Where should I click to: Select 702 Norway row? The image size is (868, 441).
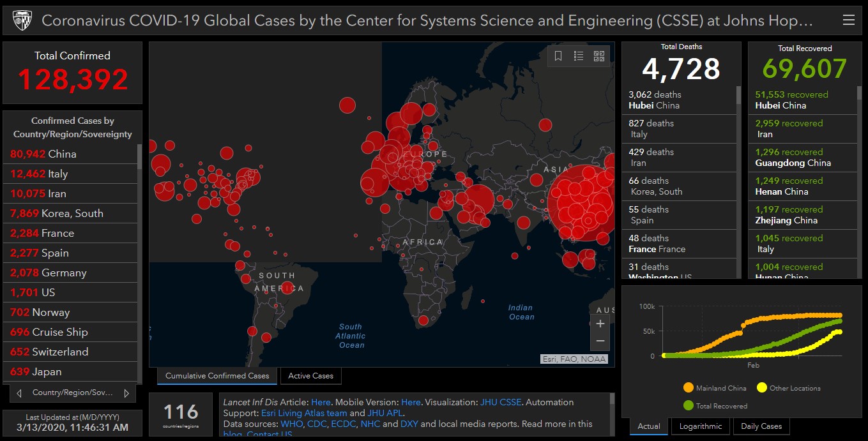click(x=70, y=312)
